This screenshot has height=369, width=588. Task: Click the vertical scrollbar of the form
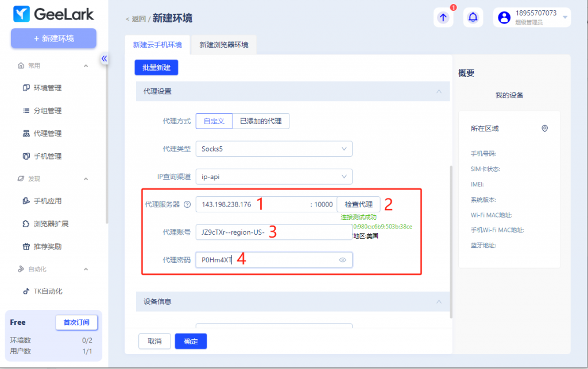(x=451, y=241)
